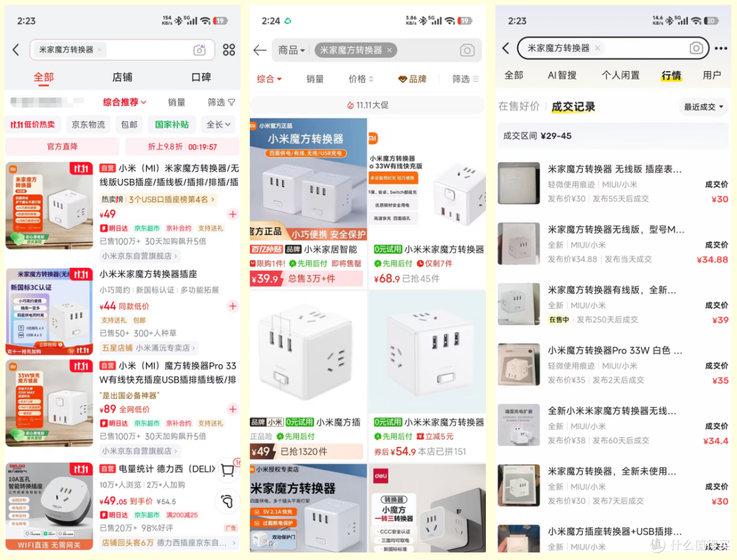Open the ¥68.9 33W有线快充版 product card

(427, 203)
